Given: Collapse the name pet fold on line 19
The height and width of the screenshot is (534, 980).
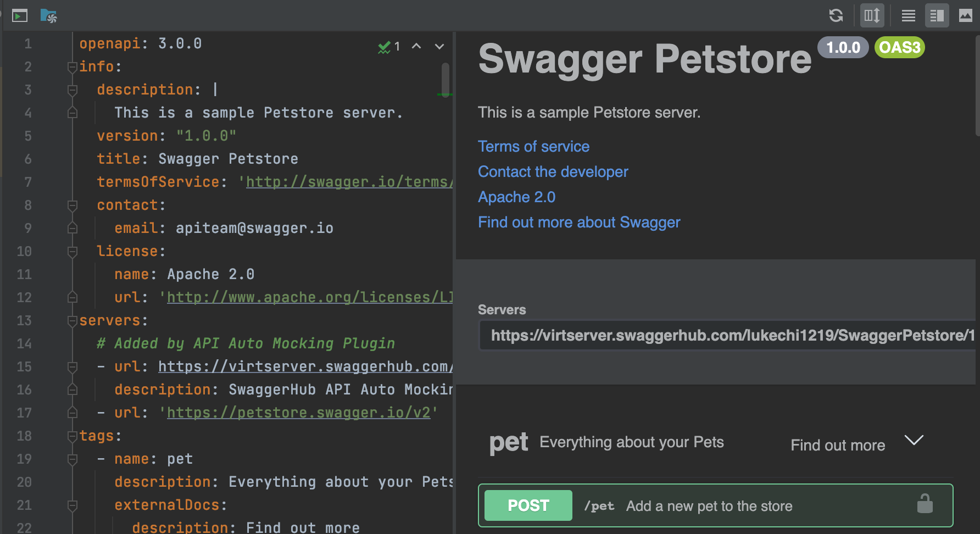Looking at the screenshot, I should click(72, 459).
